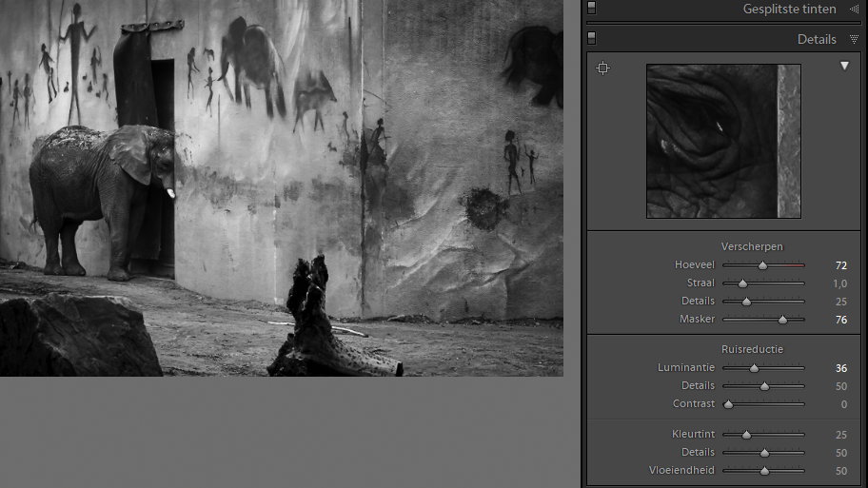This screenshot has height=488, width=868.
Task: Click the detail zoom crosshair picker icon
Action: coord(602,68)
